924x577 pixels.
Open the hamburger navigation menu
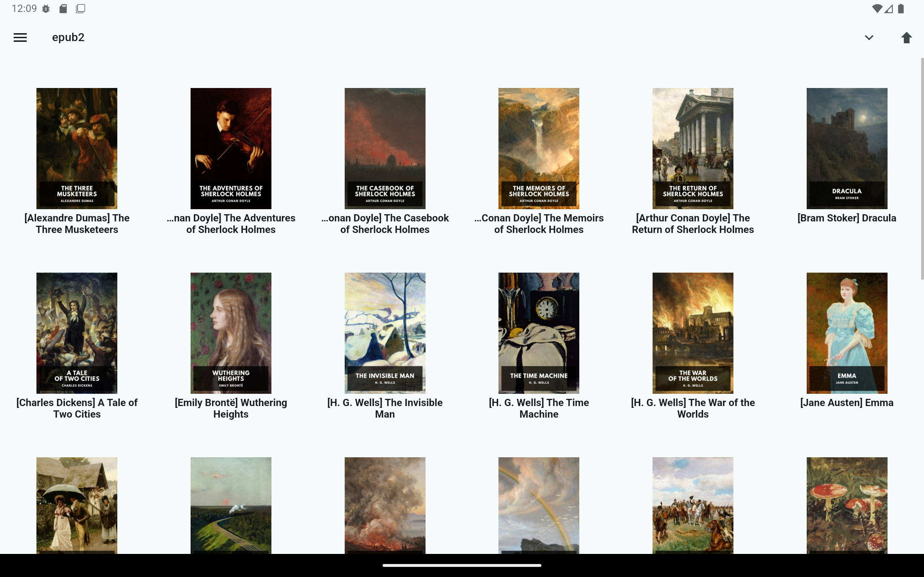[x=20, y=38]
